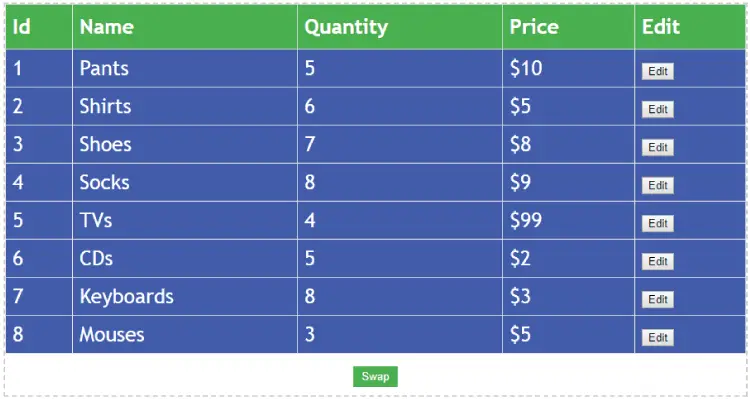Click Edit next to Socks
This screenshot has width=750, height=399.
[658, 186]
